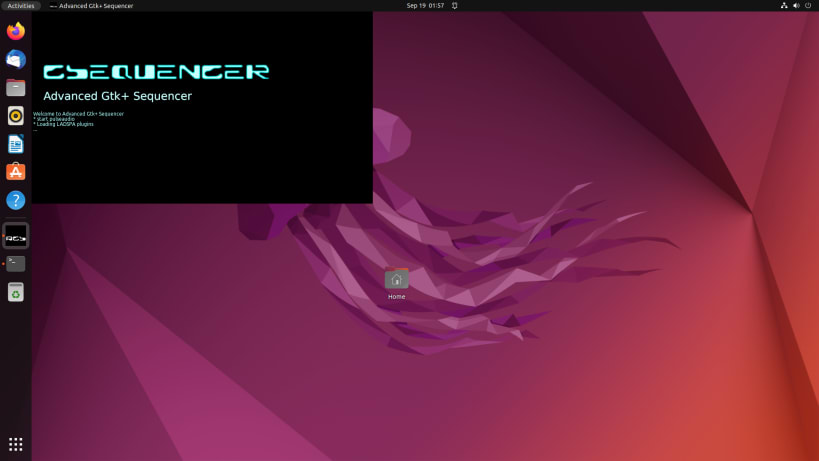Image resolution: width=819 pixels, height=461 pixels.
Task: Select Advanced Gtk+ Sequencer dock icon
Action: point(16,235)
